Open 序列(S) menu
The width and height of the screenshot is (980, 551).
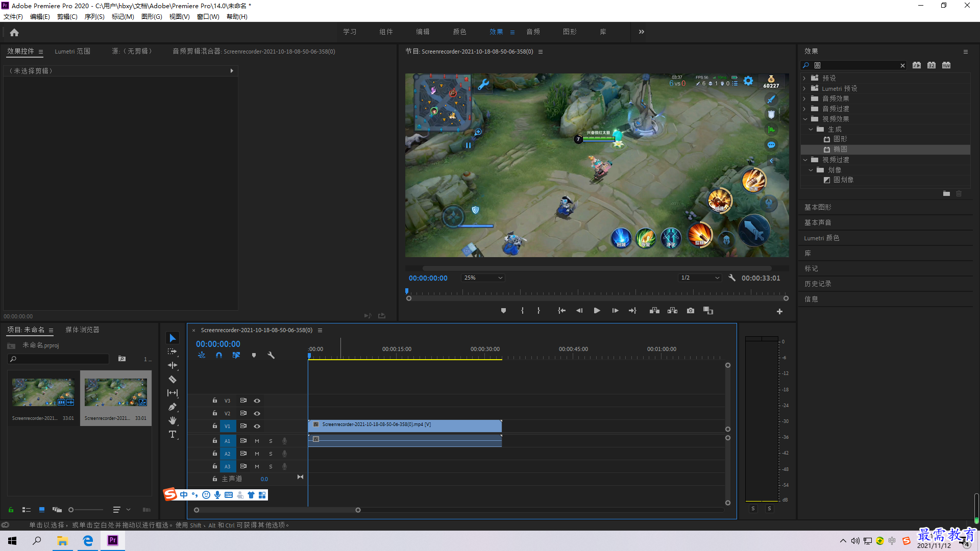pyautogui.click(x=94, y=17)
